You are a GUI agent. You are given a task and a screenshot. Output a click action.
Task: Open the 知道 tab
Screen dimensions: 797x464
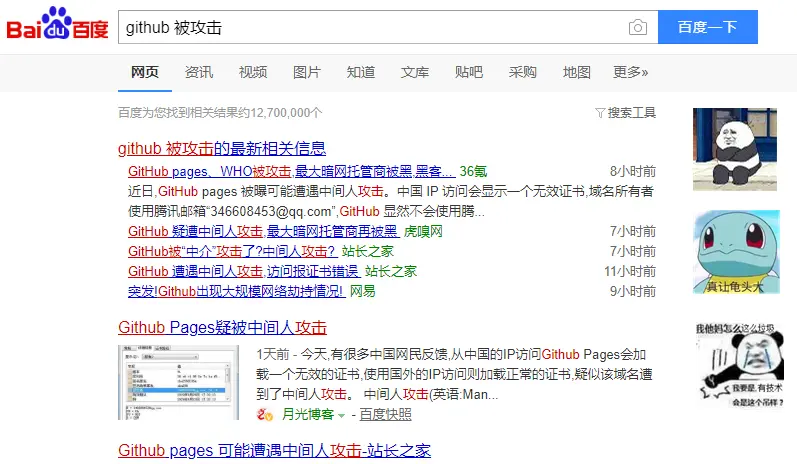click(360, 72)
